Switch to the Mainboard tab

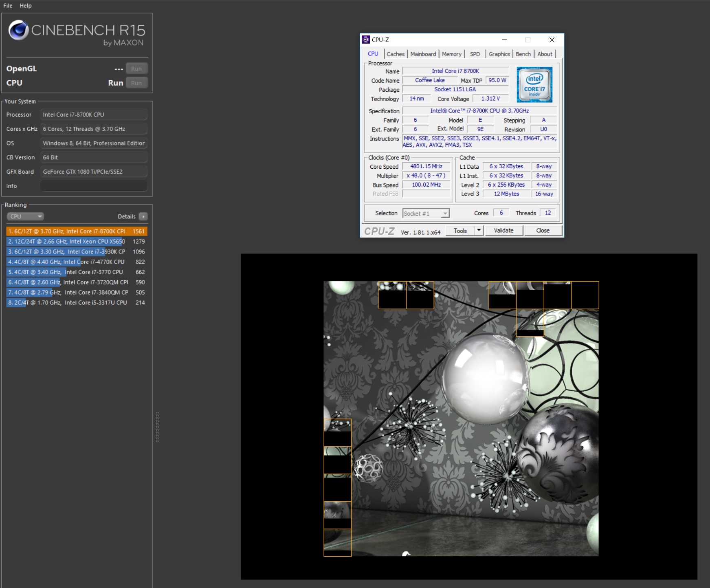[423, 54]
